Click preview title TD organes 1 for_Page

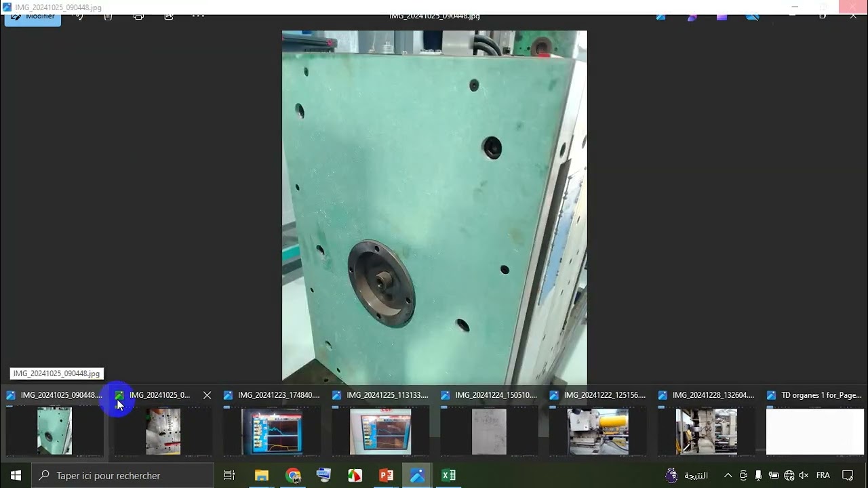pyautogui.click(x=821, y=395)
